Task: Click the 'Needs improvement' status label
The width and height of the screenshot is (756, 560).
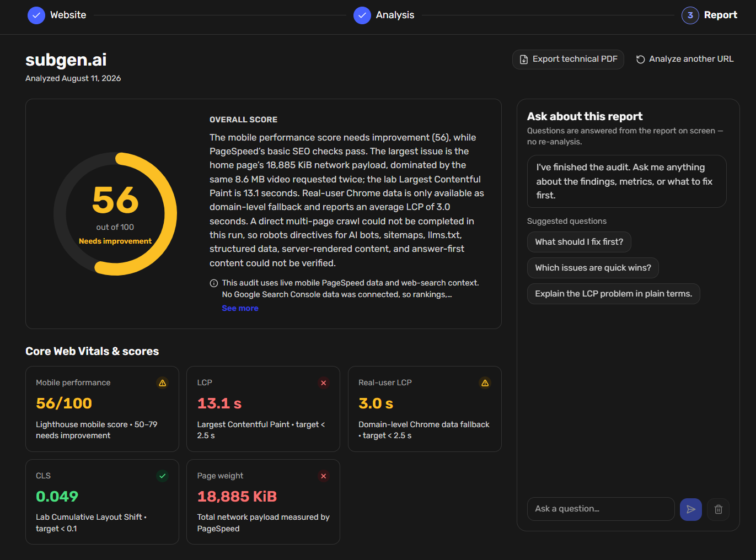Action: tap(115, 241)
